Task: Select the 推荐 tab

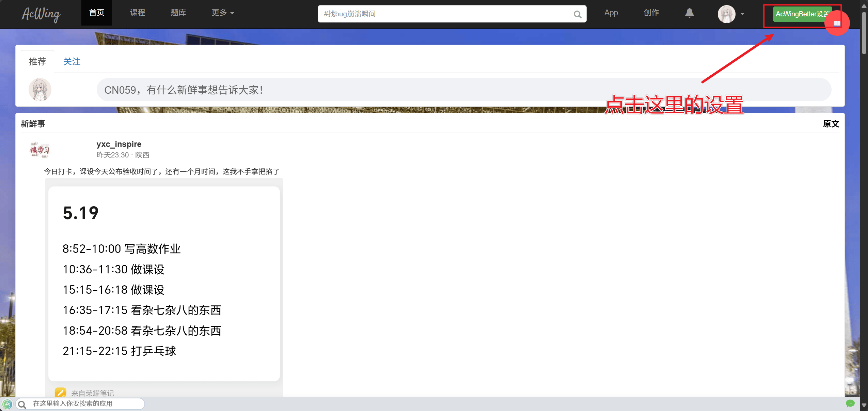Action: point(37,62)
